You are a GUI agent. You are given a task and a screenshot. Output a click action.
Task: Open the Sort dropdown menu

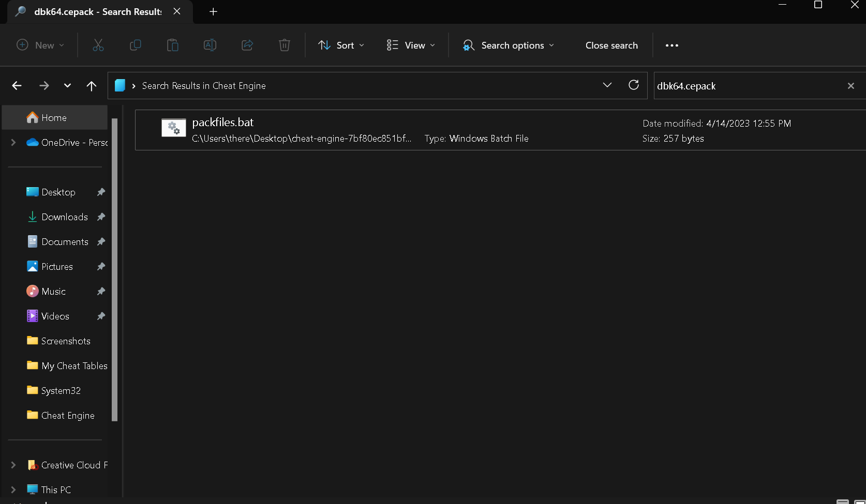tap(341, 45)
